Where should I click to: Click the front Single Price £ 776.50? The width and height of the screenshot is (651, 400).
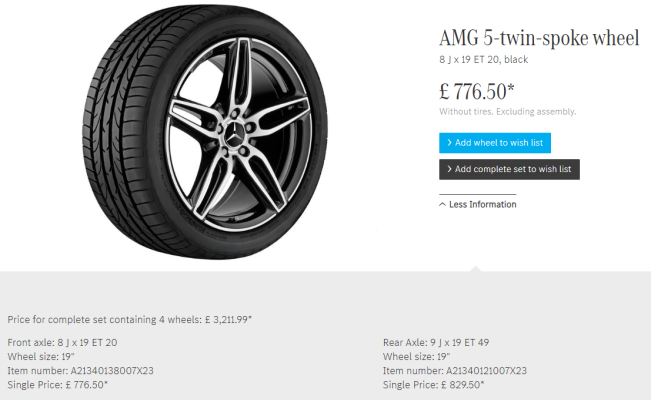tap(57, 385)
